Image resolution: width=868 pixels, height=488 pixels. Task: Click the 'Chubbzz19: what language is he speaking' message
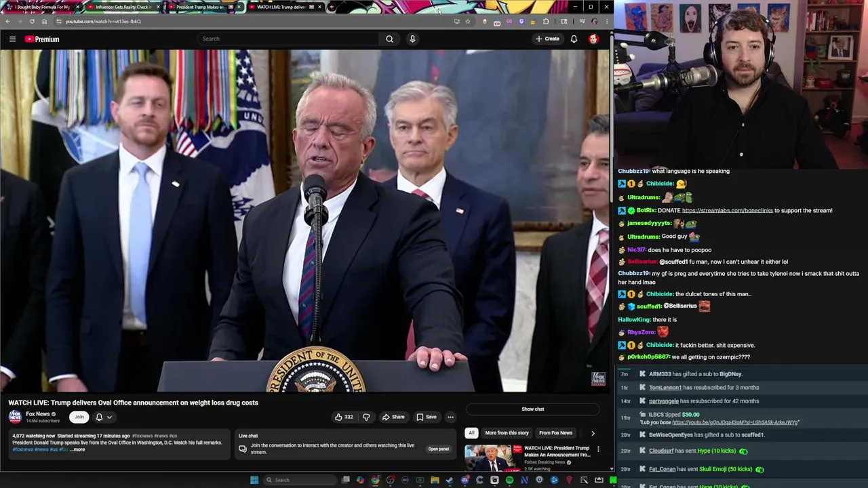(674, 171)
